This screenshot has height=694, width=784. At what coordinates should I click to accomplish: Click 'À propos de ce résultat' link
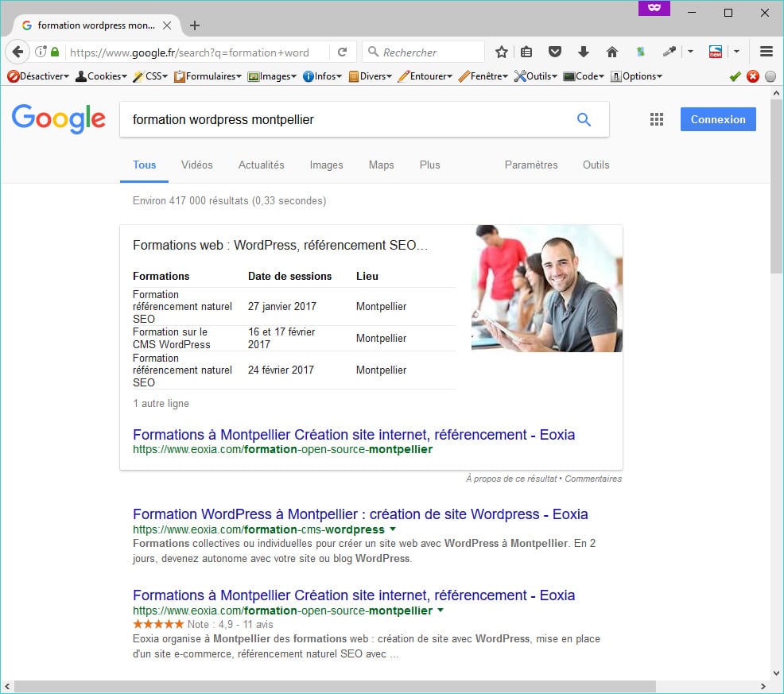pyautogui.click(x=511, y=479)
